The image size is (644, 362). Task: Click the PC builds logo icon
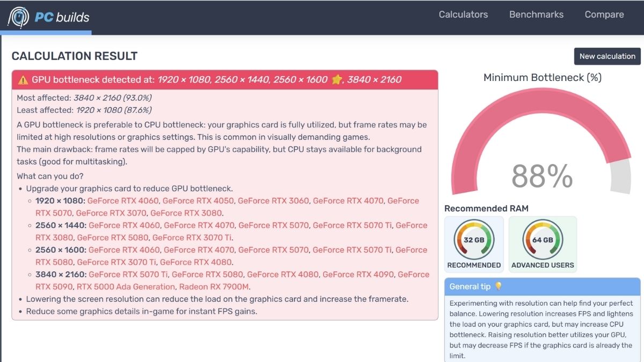point(18,17)
